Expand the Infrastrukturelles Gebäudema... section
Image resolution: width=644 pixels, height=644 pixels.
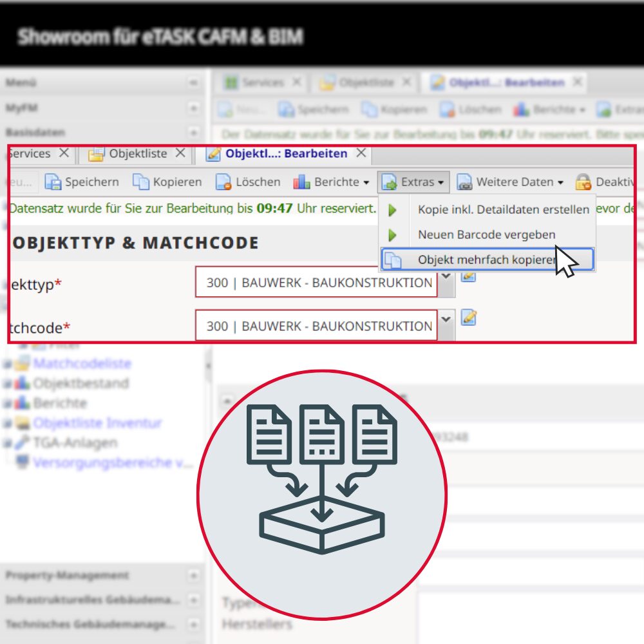(x=193, y=600)
